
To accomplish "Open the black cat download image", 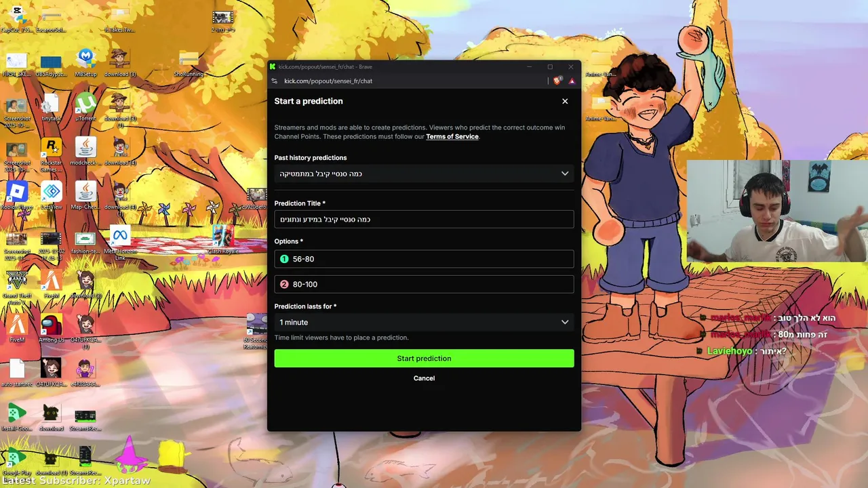I will [51, 418].
